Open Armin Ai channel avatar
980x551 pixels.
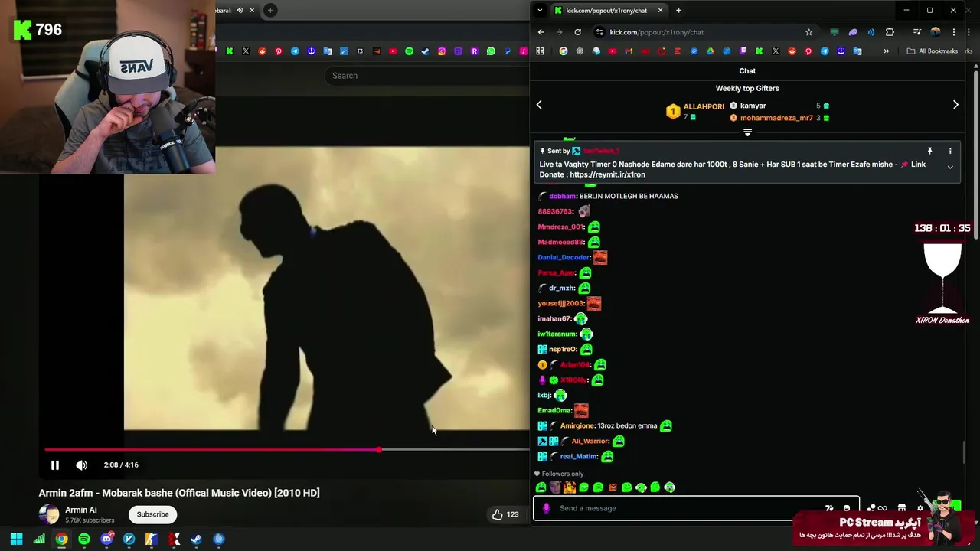(x=49, y=514)
